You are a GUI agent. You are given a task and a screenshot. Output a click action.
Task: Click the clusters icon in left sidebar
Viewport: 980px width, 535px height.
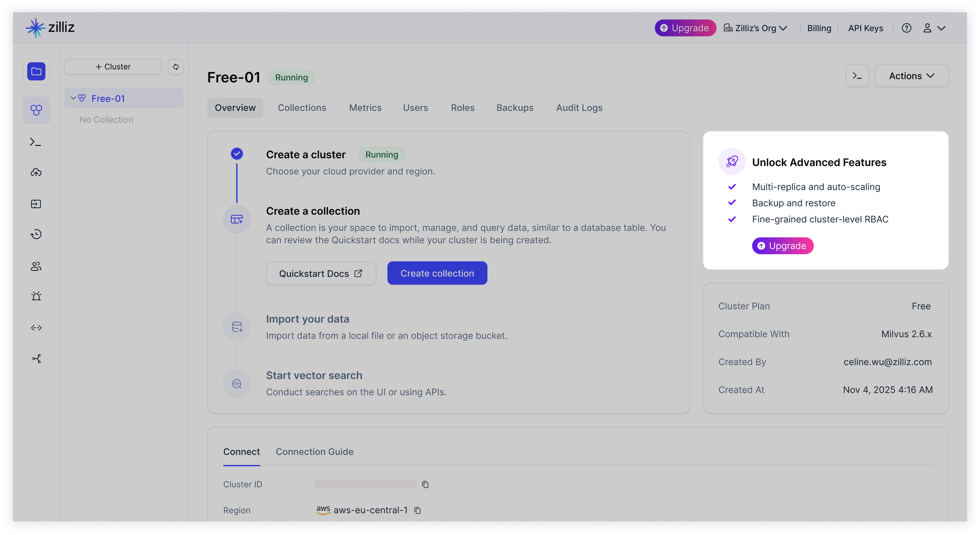click(x=36, y=110)
